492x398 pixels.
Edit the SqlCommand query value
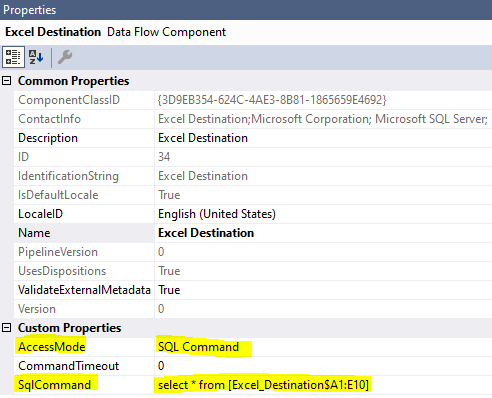coord(323,385)
